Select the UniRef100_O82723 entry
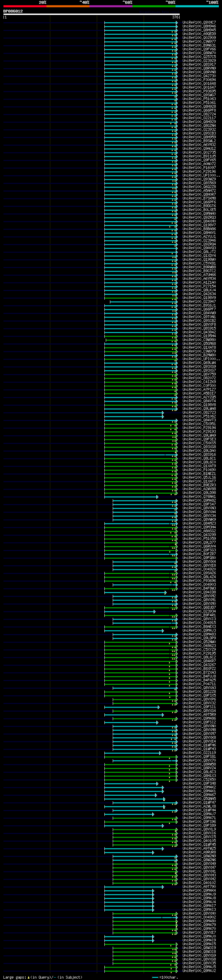This screenshot has height=980, width=222. (199, 412)
